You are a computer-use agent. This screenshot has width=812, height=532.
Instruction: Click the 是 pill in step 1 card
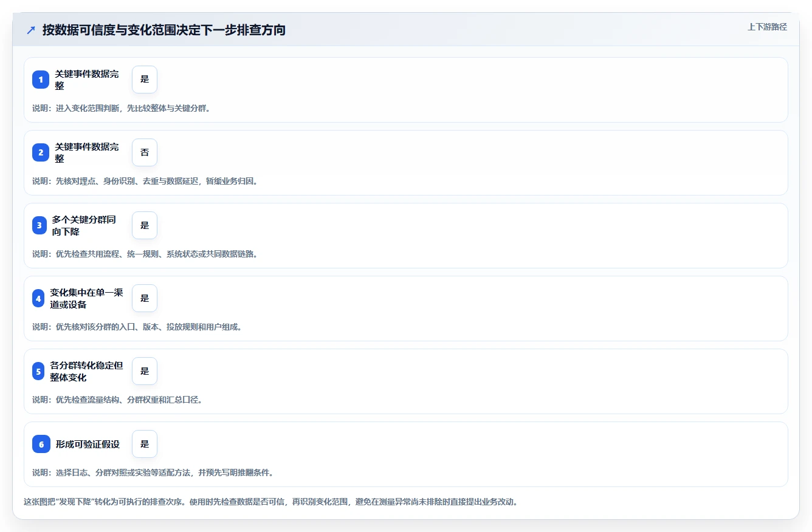click(x=145, y=80)
